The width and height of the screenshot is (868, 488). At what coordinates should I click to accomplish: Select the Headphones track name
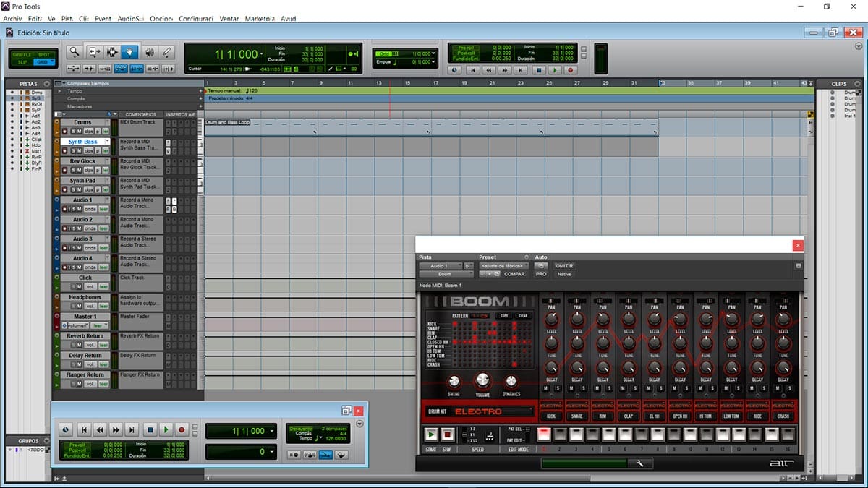[x=85, y=297]
